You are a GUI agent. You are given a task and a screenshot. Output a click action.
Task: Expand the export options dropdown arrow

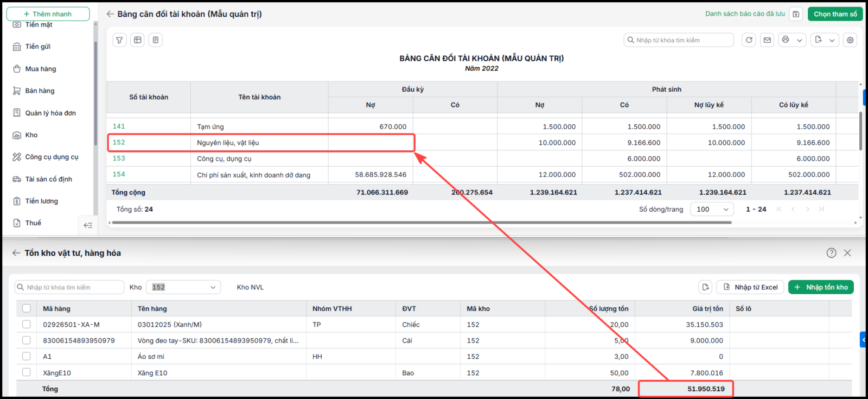(832, 40)
